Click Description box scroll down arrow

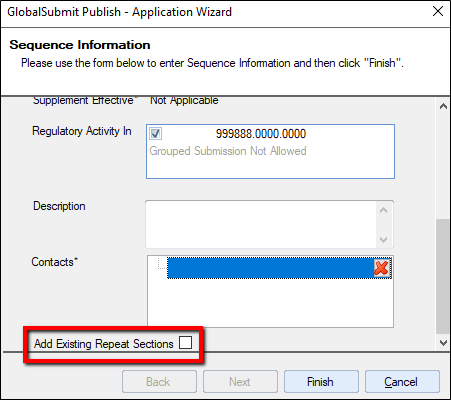point(383,239)
